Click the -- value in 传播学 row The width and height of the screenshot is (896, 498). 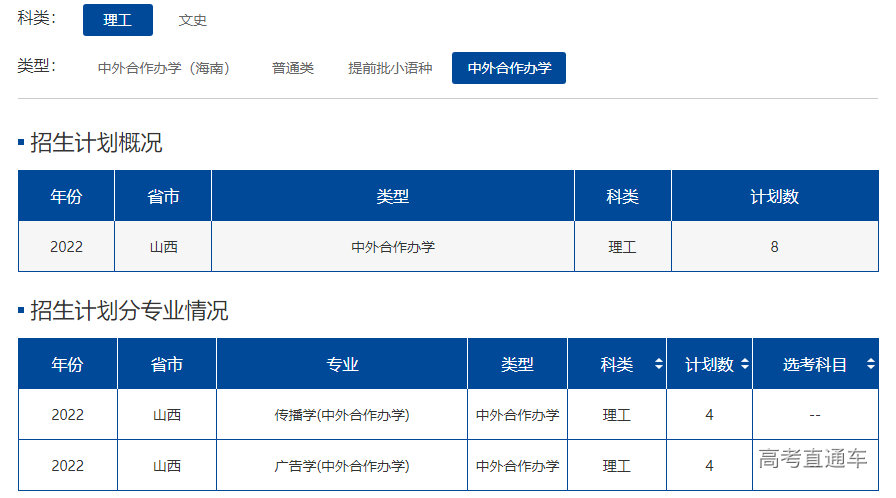click(x=815, y=415)
